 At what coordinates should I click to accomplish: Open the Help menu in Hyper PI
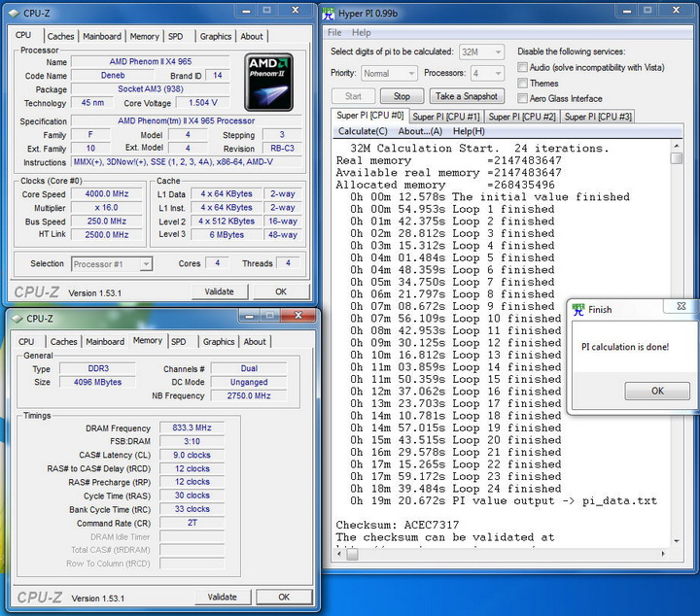click(361, 33)
